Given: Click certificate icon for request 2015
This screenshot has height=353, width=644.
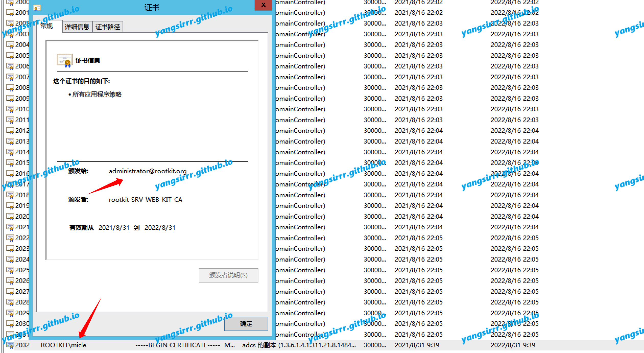Looking at the screenshot, I should 10,163.
